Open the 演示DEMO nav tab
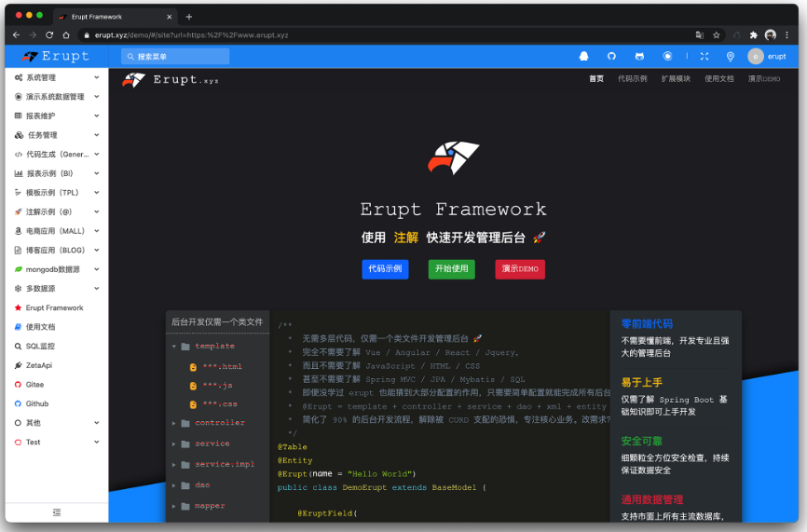 pos(764,78)
